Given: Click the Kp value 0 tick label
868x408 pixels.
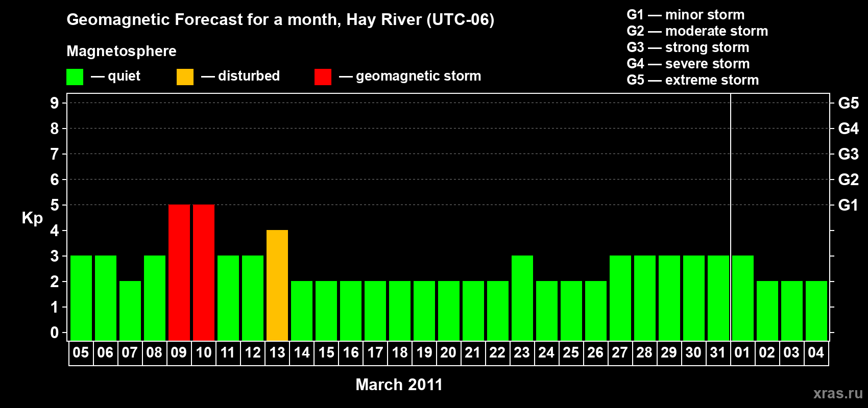Looking at the screenshot, I should [x=55, y=333].
